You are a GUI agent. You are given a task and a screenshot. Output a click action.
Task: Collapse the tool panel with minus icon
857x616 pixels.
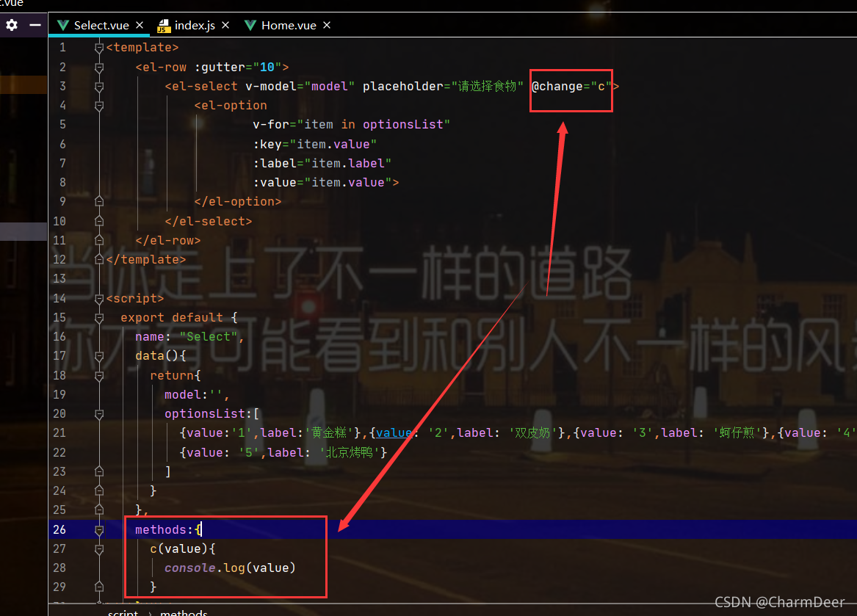pos(35,25)
